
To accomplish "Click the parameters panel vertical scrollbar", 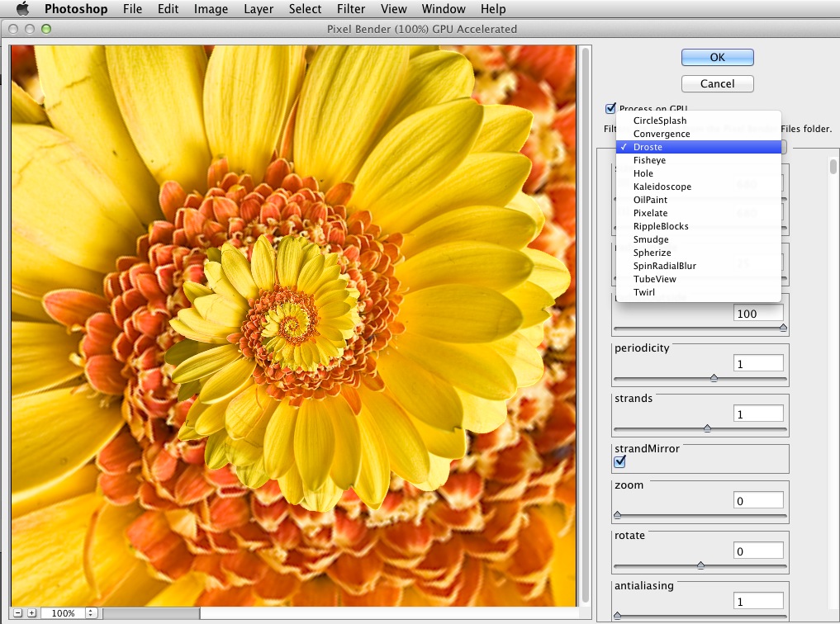I will 833,167.
